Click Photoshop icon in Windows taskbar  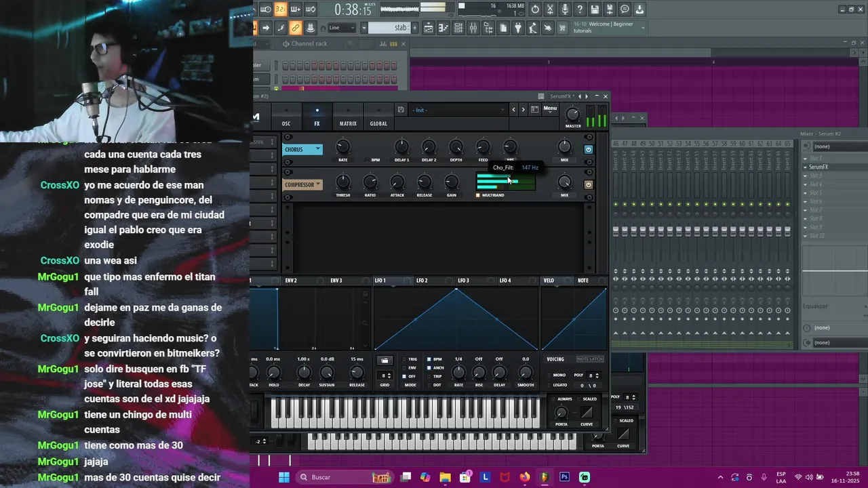click(564, 477)
